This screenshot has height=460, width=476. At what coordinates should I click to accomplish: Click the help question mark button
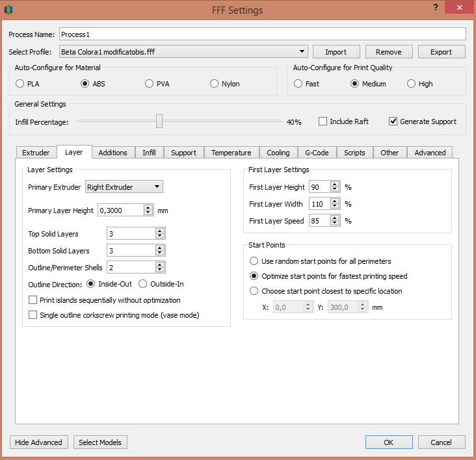[434, 7]
